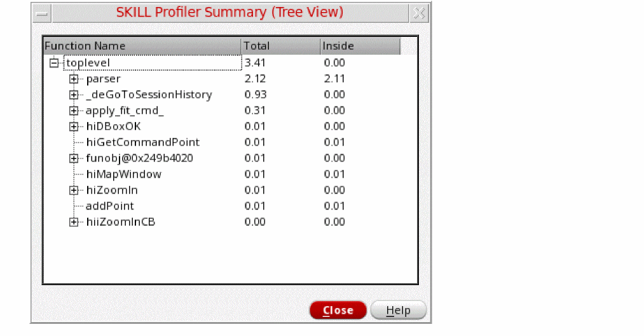Expand the _deGoToSessionHistory node
Image resolution: width=644 pixels, height=336 pixels.
(x=74, y=95)
